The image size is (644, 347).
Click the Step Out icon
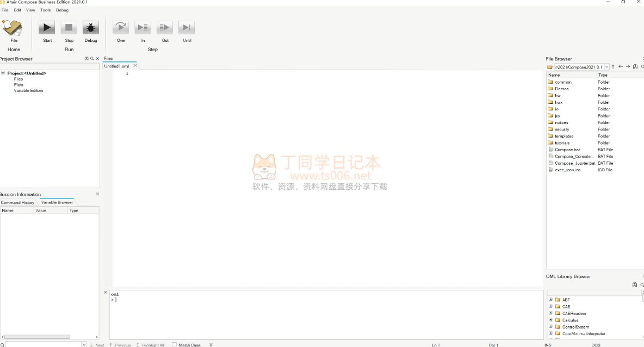click(165, 28)
